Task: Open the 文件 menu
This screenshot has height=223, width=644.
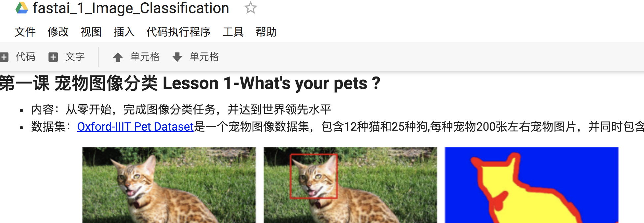Action: click(x=25, y=32)
